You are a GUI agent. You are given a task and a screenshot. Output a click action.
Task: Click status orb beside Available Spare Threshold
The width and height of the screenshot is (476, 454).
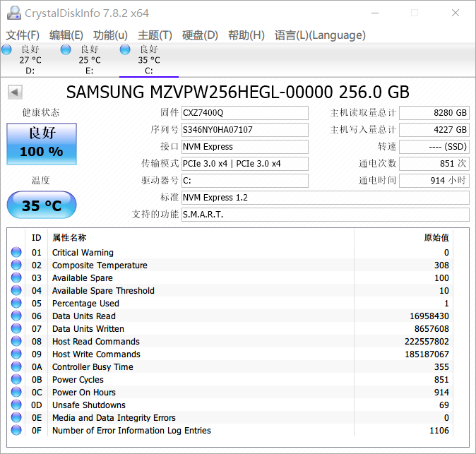click(x=16, y=290)
